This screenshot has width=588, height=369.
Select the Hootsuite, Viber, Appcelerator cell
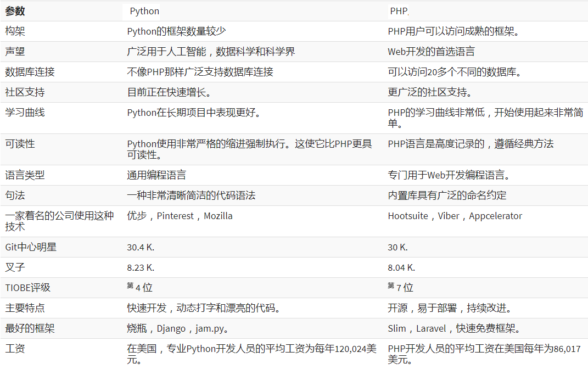coord(455,216)
